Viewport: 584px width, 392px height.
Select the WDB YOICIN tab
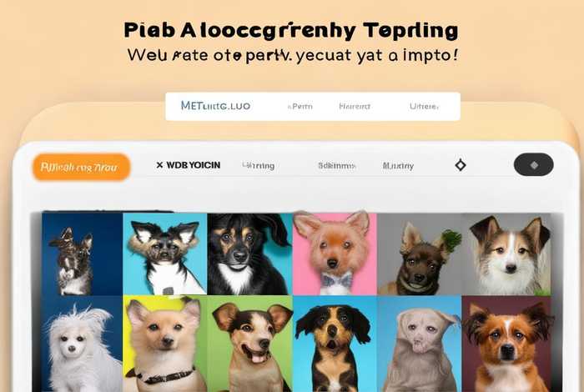click(x=193, y=165)
